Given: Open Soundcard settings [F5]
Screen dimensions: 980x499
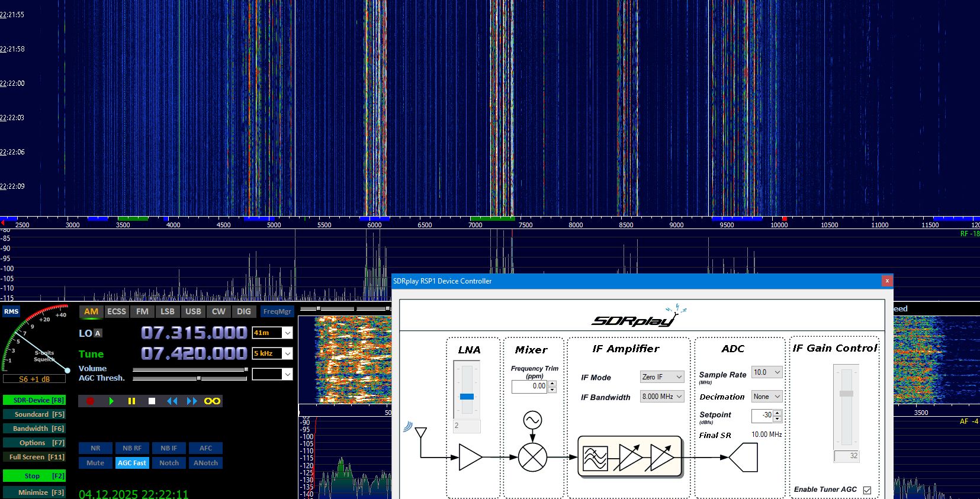Looking at the screenshot, I should click(34, 414).
